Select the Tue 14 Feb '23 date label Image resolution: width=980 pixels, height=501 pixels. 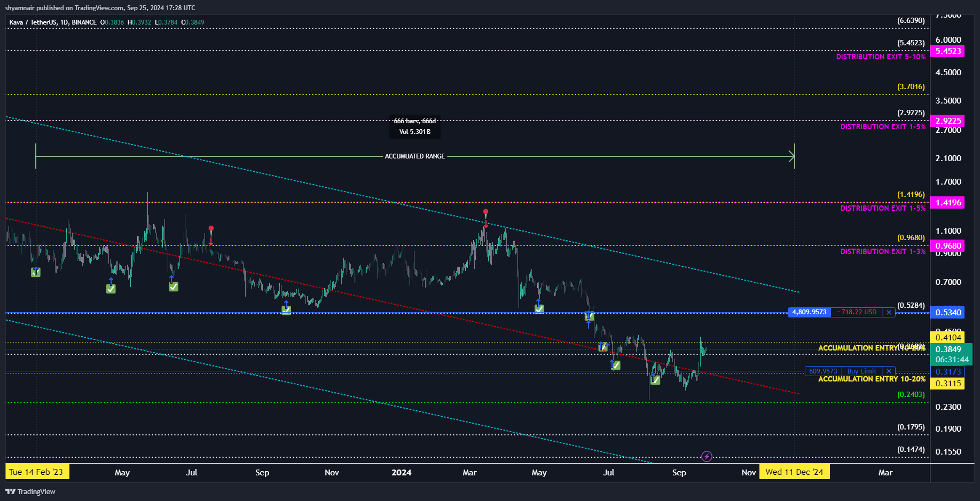pyautogui.click(x=36, y=472)
